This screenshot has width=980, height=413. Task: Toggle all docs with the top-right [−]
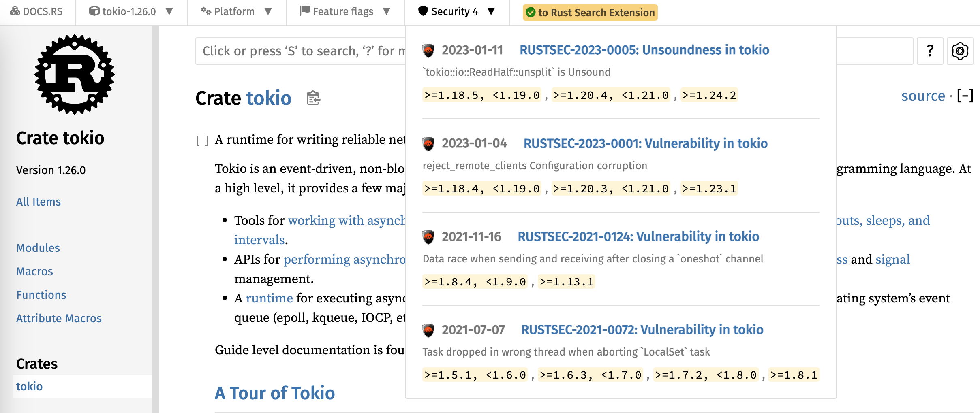(965, 96)
